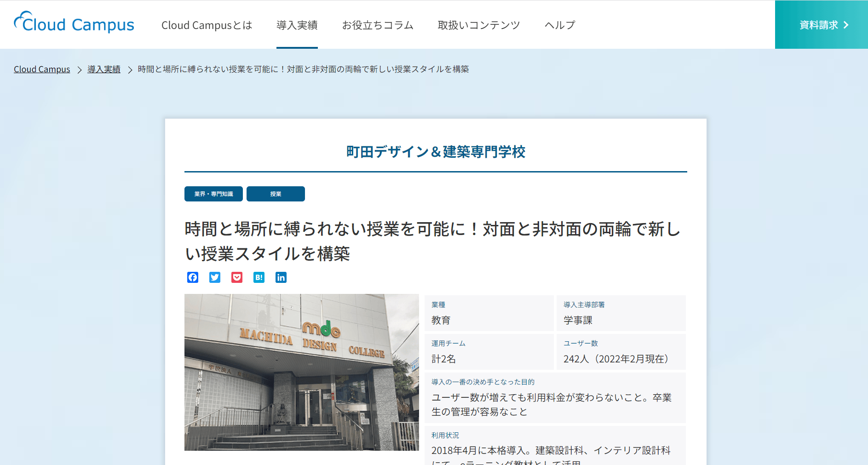Image resolution: width=868 pixels, height=465 pixels.
Task: Open the ヘルプ menu item
Action: pos(560,25)
